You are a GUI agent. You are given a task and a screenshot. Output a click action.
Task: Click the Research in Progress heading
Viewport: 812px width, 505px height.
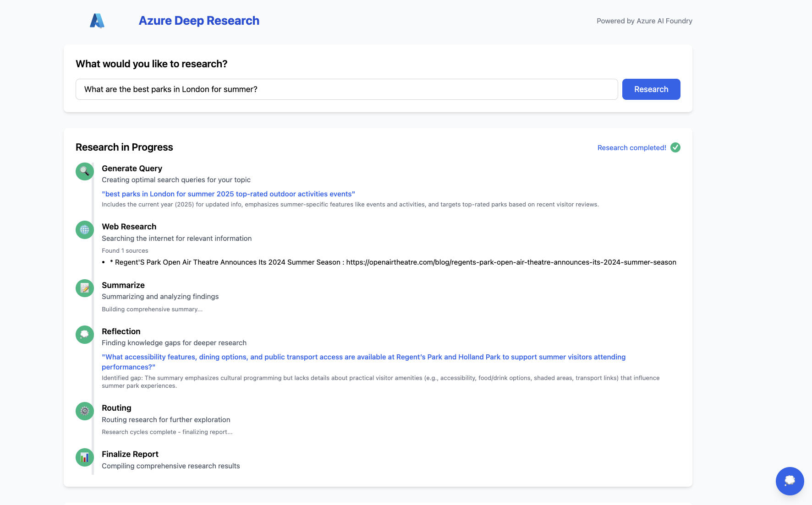(x=124, y=147)
